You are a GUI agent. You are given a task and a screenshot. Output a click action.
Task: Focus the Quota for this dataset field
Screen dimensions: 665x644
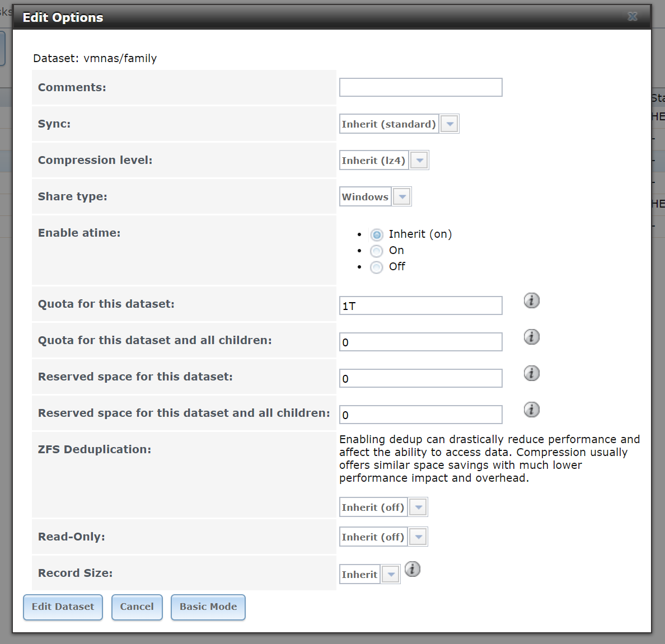pos(420,305)
